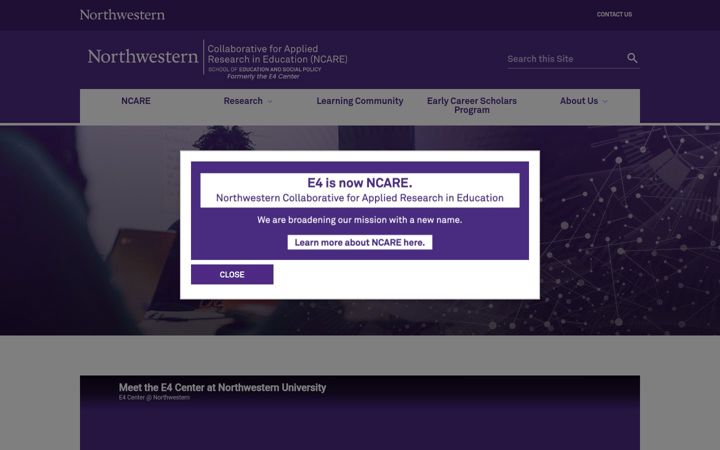720x450 pixels.
Task: Click 'Meet the E4 Center' video title
Action: [x=222, y=388]
